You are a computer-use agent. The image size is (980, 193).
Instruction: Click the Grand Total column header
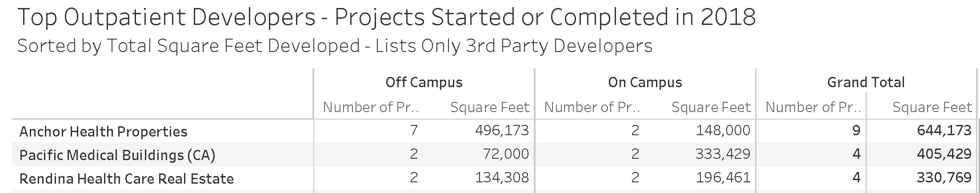[x=866, y=82]
